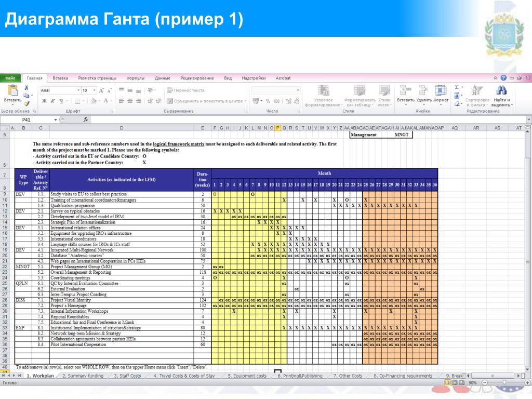Click the Clear eraser icon
This screenshot has width=532, height=399.
pos(457,104)
